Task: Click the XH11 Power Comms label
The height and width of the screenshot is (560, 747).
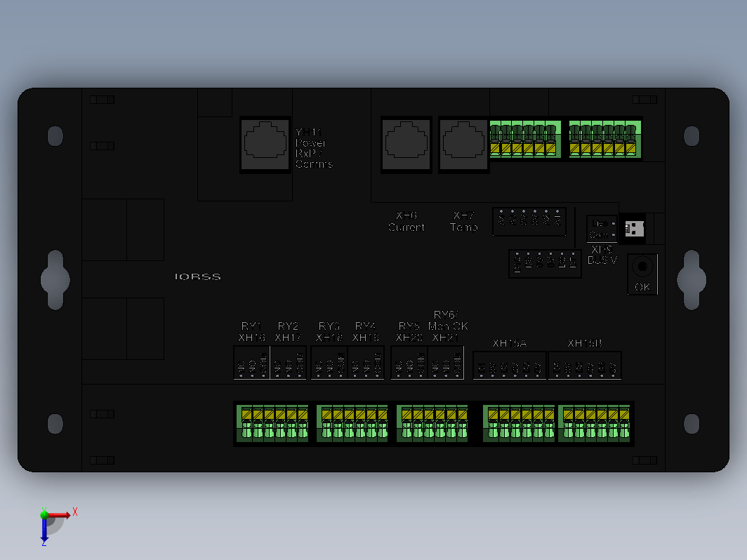Action: pyautogui.click(x=314, y=148)
